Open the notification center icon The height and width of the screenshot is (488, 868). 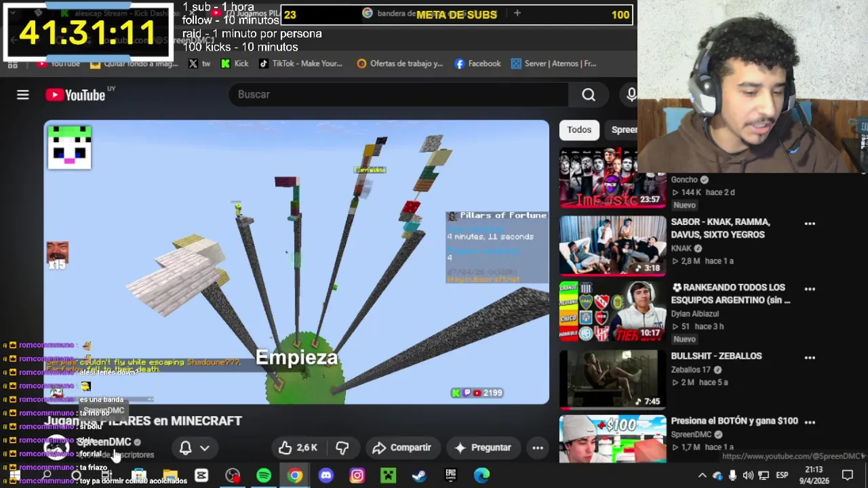(848, 475)
